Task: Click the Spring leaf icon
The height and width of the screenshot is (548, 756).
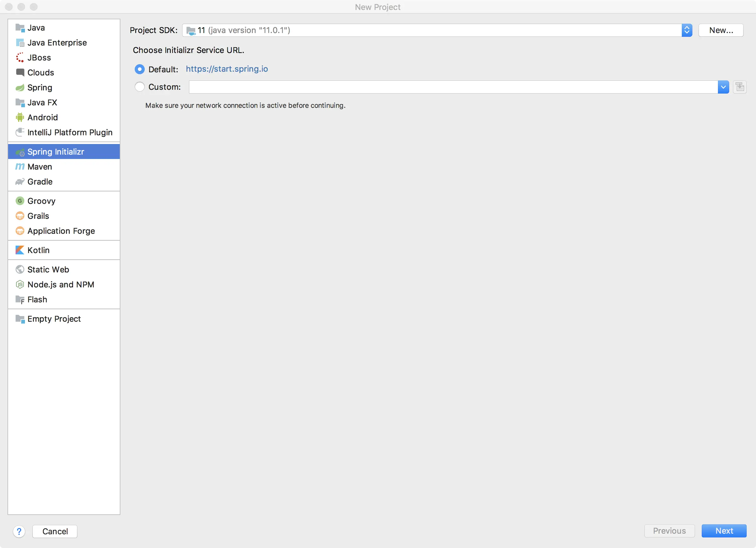Action: click(x=20, y=88)
